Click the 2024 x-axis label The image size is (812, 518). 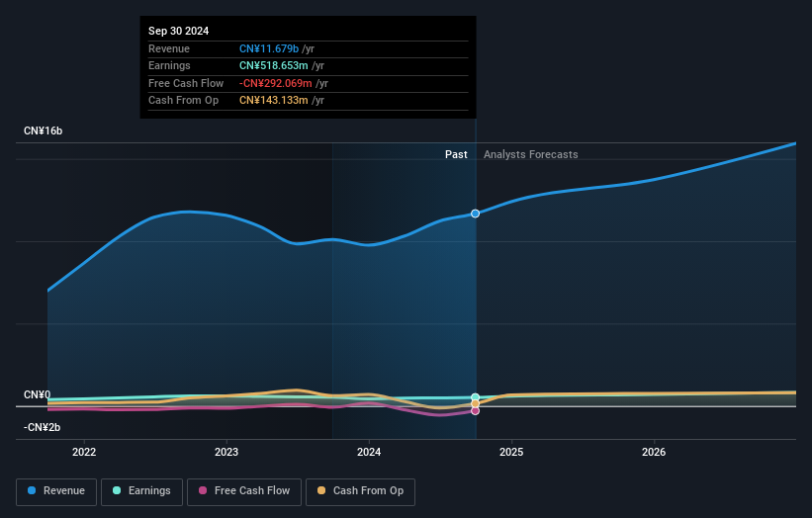[369, 453]
